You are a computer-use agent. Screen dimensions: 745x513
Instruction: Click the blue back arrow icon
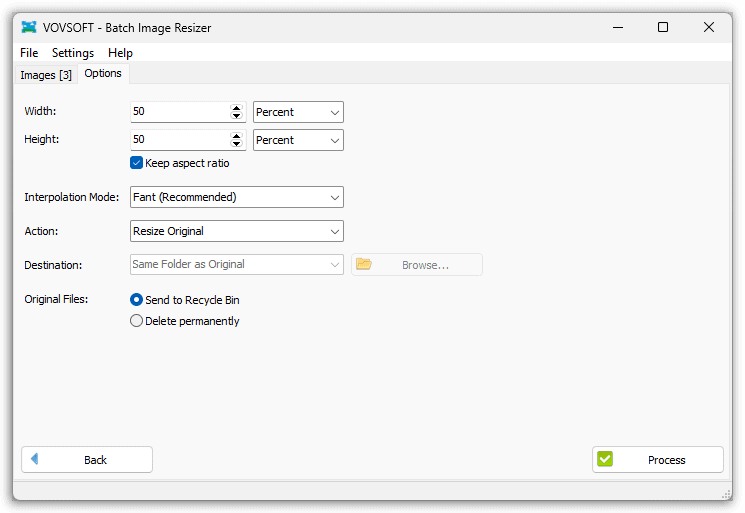click(x=34, y=459)
